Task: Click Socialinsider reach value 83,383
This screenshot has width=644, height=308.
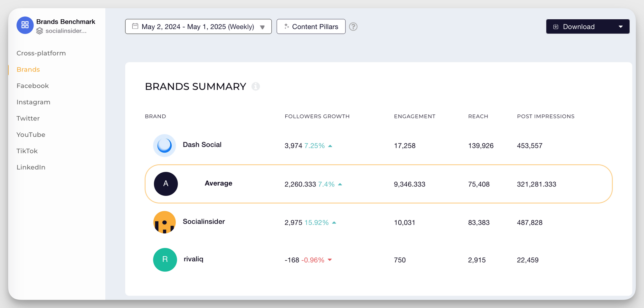Action: 479,223
